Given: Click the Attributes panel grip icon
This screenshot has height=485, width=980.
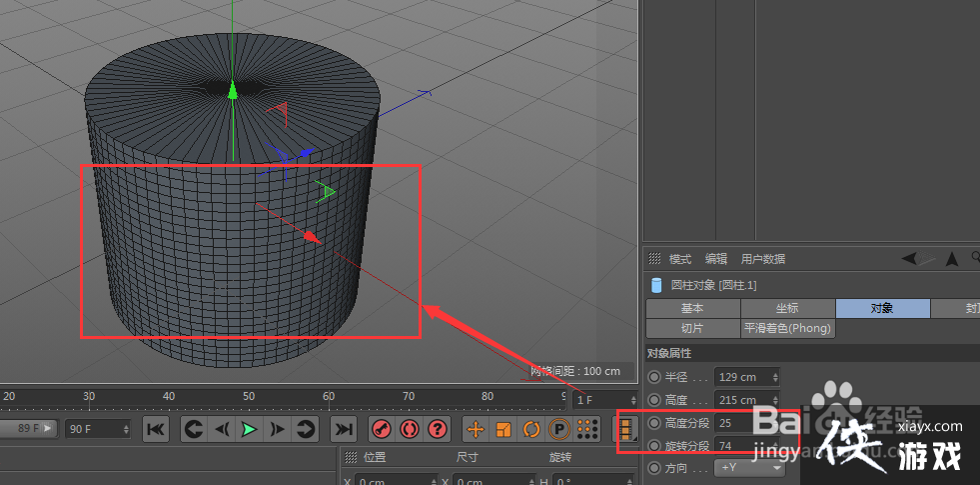Looking at the screenshot, I should 654,258.
